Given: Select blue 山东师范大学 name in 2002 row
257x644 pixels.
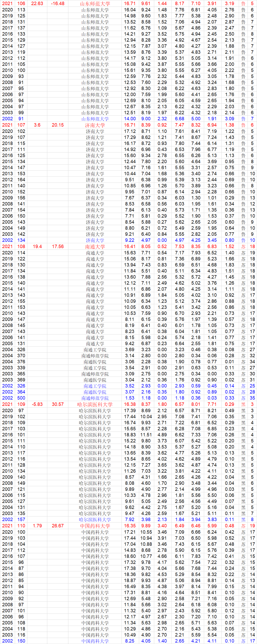Looking at the screenshot, I should coord(95,119).
